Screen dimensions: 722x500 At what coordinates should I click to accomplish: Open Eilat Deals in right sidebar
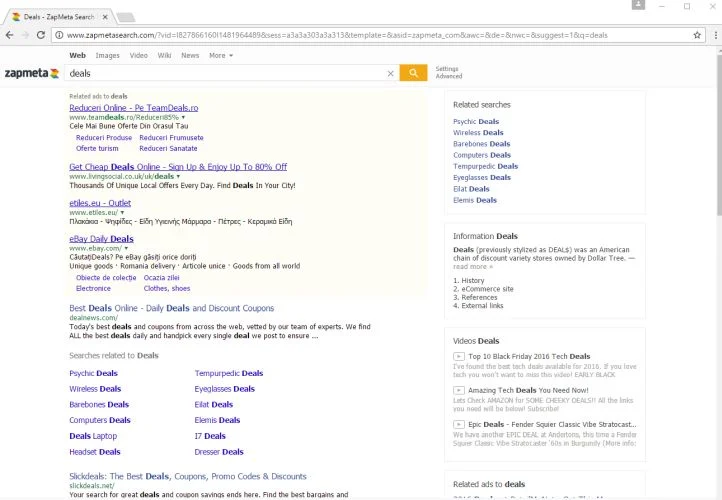pyautogui.click(x=471, y=189)
